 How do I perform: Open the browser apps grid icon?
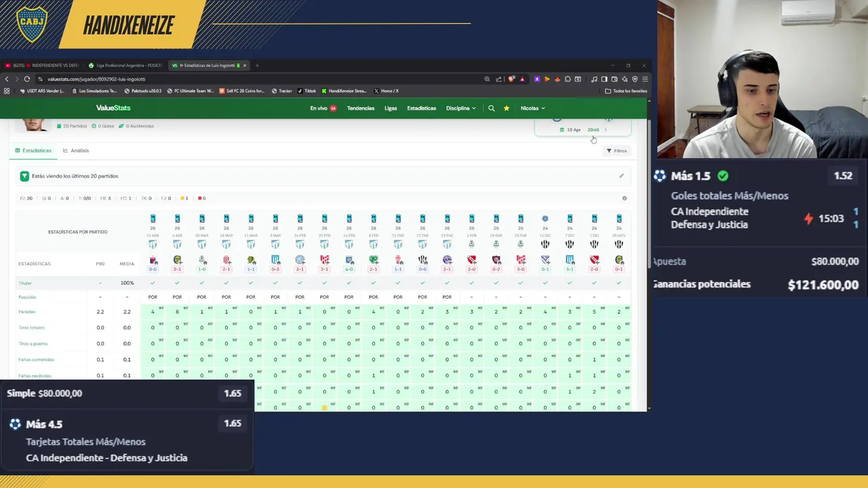(x=7, y=91)
